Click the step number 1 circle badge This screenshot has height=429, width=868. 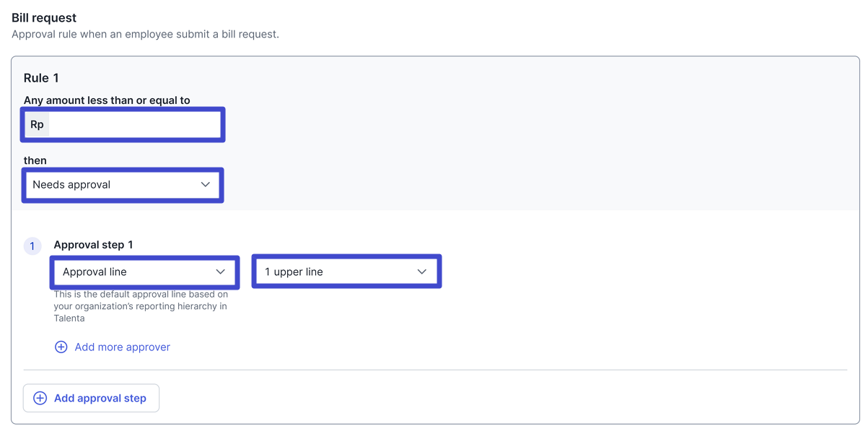pos(32,246)
